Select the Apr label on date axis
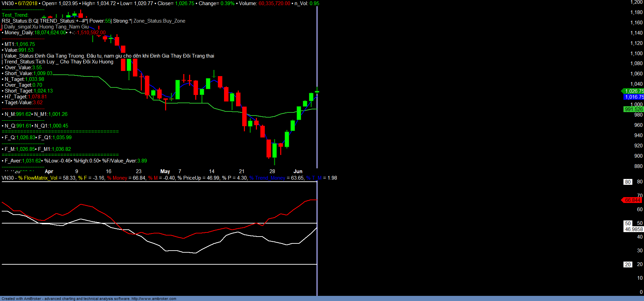 [49, 171]
